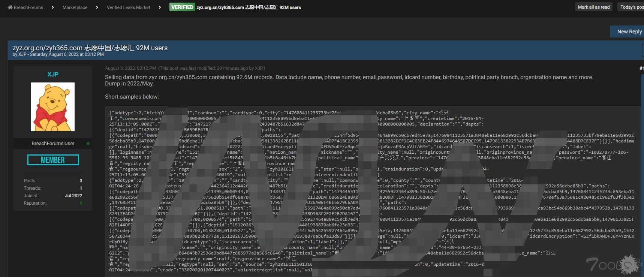Open the Winnie the Pooh avatar image
644x277 pixels.
point(53,107)
